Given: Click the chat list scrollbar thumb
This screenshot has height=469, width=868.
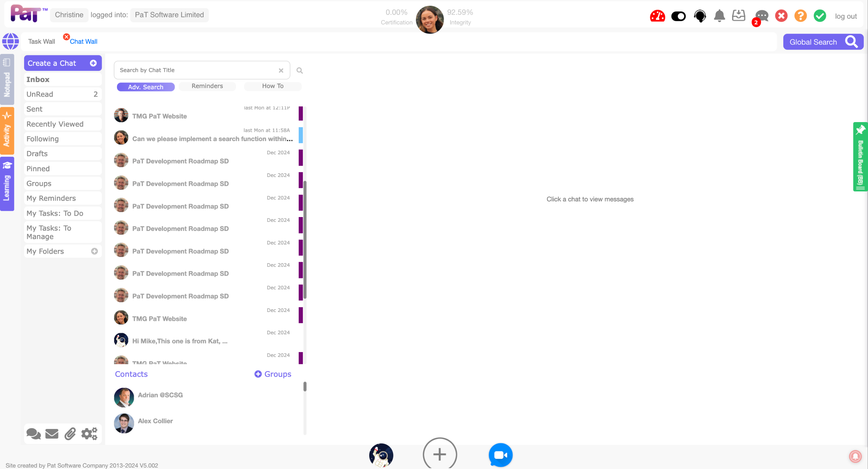Looking at the screenshot, I should [x=305, y=239].
